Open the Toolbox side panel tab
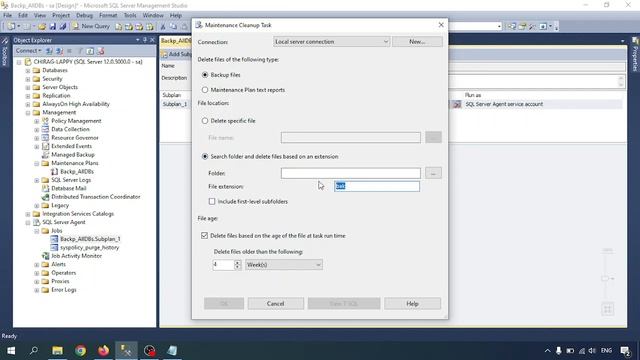 [4, 52]
